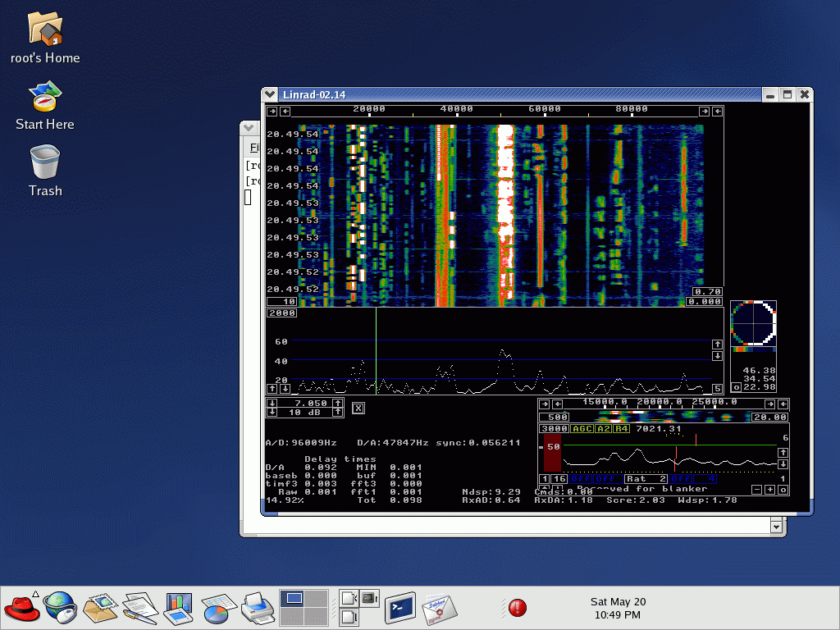The height and width of the screenshot is (630, 840).
Task: Click the left arrow at baseband scale right end
Action: coord(783,404)
